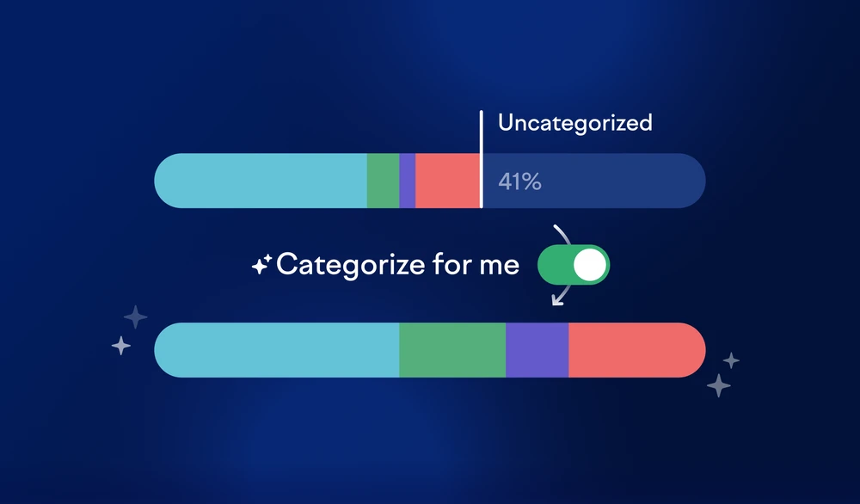Viewport: 860px width, 504px height.
Task: Select the Categorize for me label
Action: point(397,265)
